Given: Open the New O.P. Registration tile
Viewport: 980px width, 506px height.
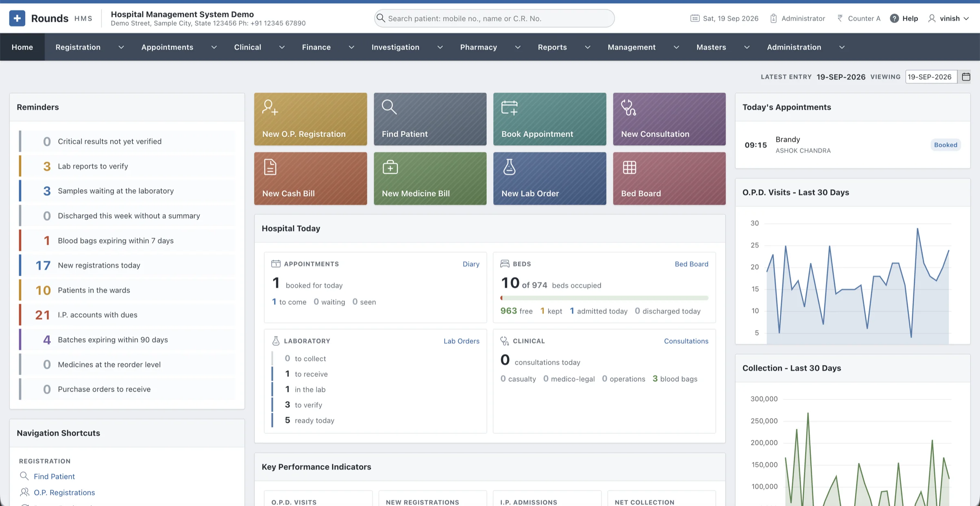Looking at the screenshot, I should click(310, 119).
